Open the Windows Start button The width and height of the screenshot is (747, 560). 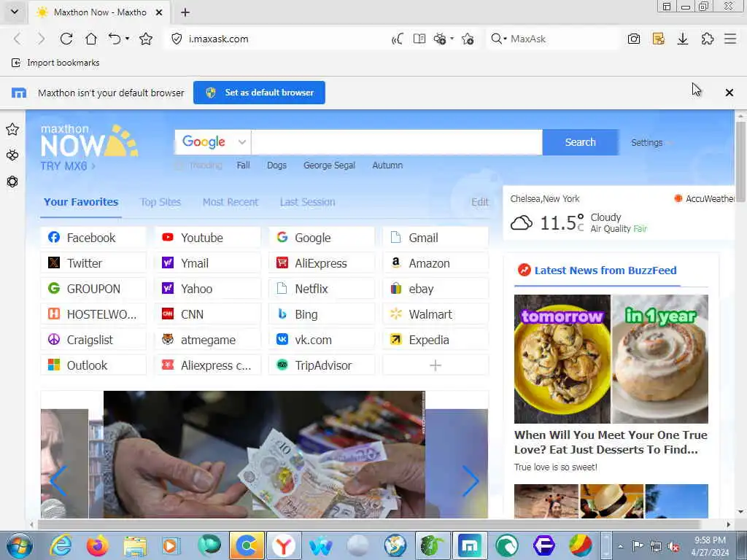pyautogui.click(x=20, y=545)
